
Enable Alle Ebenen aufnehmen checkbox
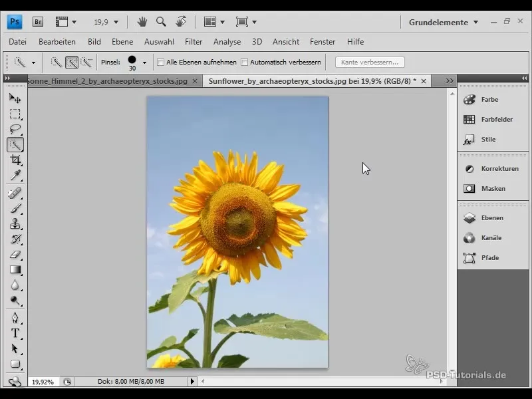(161, 62)
